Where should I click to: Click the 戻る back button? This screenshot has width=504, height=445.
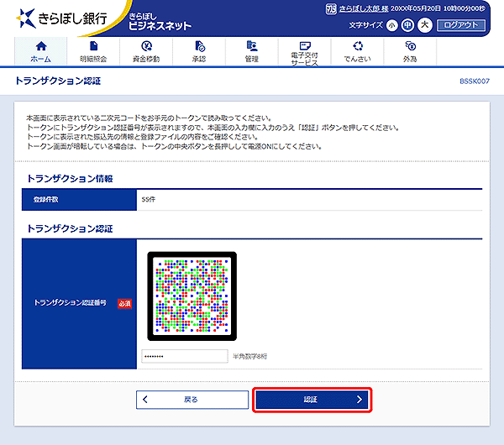pos(192,400)
